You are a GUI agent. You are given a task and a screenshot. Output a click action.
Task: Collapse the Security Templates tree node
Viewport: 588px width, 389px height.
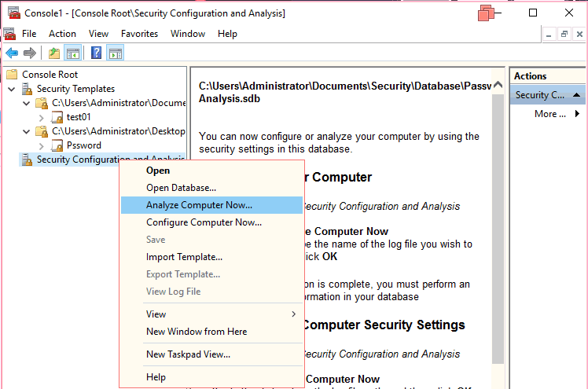tap(12, 89)
